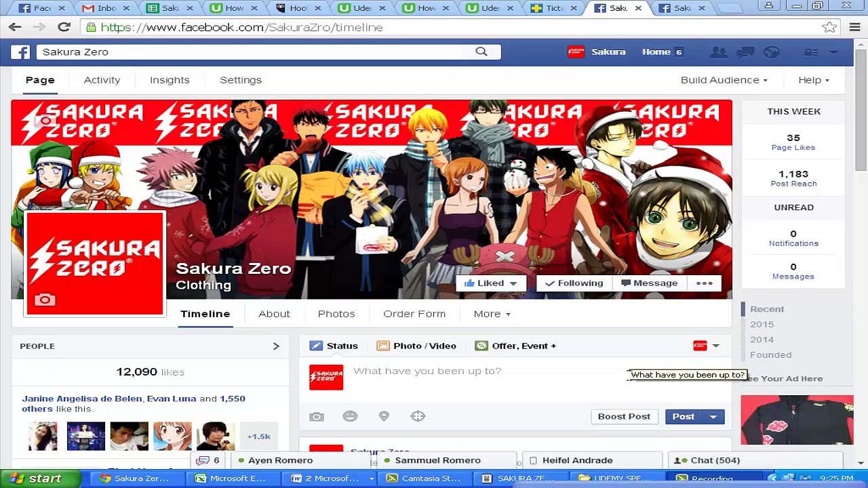Click the Message button on cover
The image size is (868, 488).
coord(649,283)
